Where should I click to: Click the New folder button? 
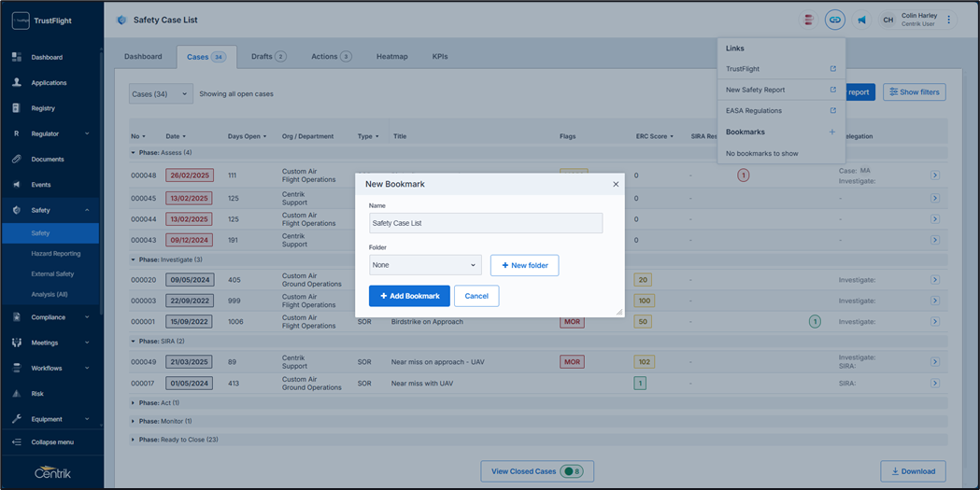click(524, 265)
